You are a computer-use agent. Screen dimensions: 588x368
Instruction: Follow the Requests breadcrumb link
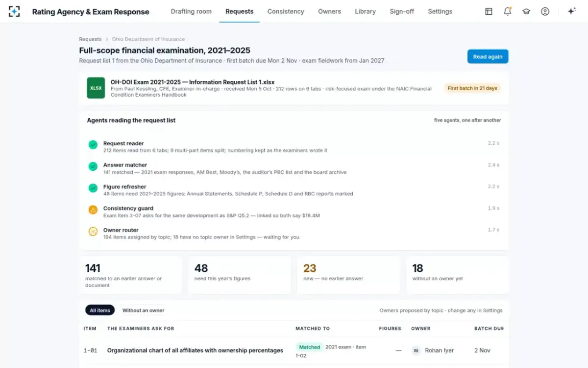point(90,39)
